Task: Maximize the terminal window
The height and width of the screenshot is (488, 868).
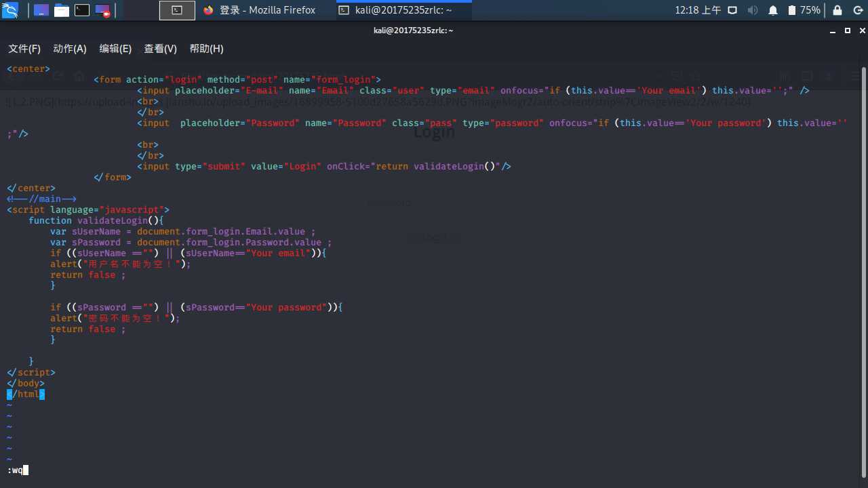Action: (847, 30)
